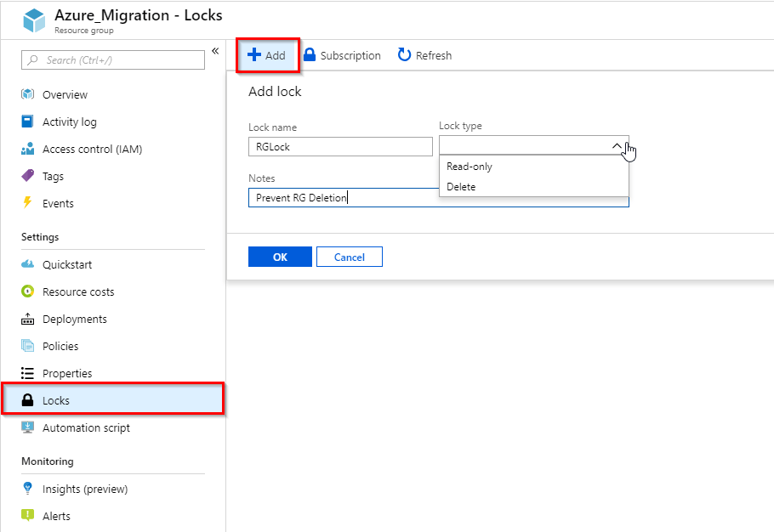Click the Resource costs icon
The width and height of the screenshot is (774, 532).
point(27,291)
